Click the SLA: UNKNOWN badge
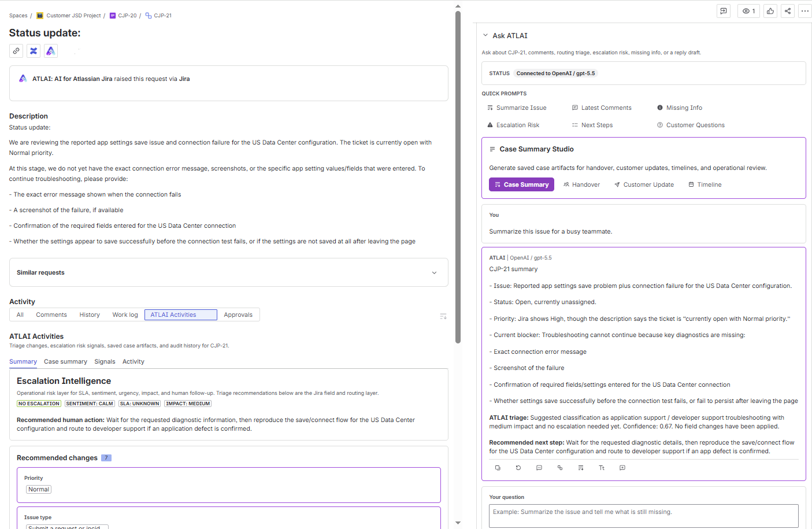The image size is (812, 529). 139,404
